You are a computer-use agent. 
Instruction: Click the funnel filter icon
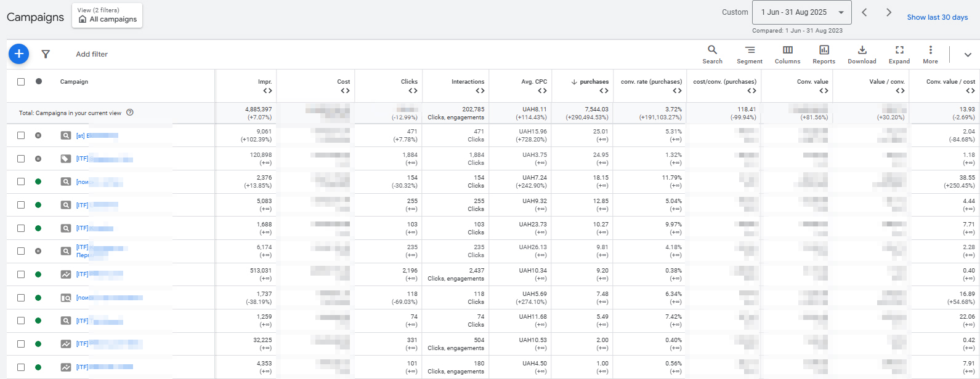pyautogui.click(x=46, y=54)
